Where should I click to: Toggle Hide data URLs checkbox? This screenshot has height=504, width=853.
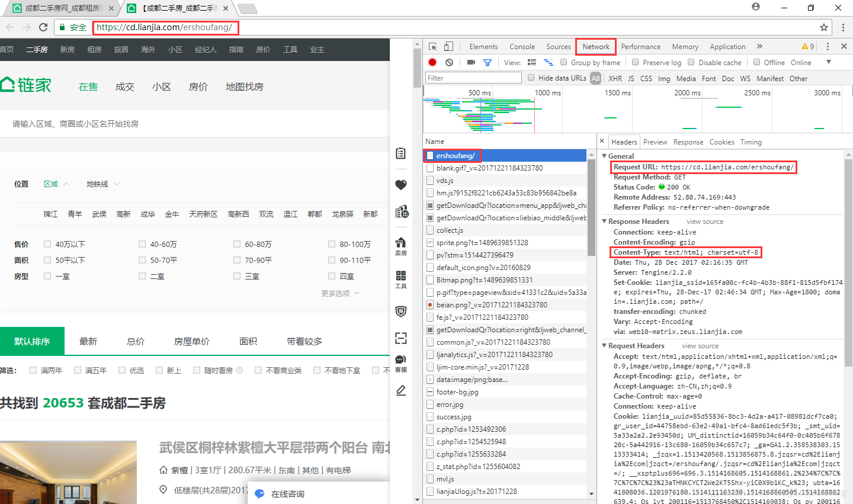(x=531, y=78)
